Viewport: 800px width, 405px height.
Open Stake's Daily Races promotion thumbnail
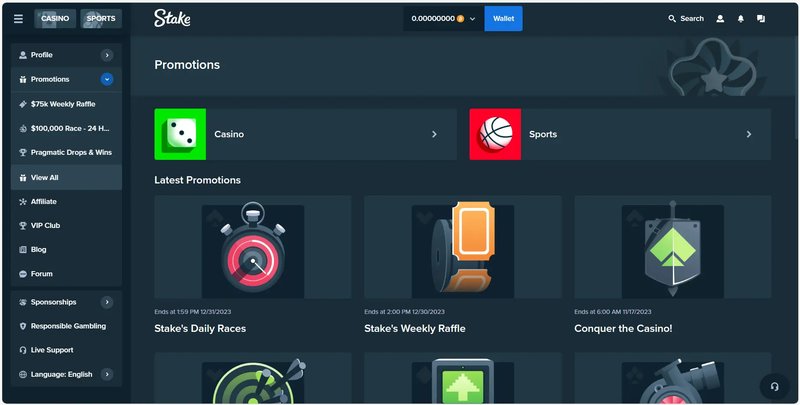(252, 250)
